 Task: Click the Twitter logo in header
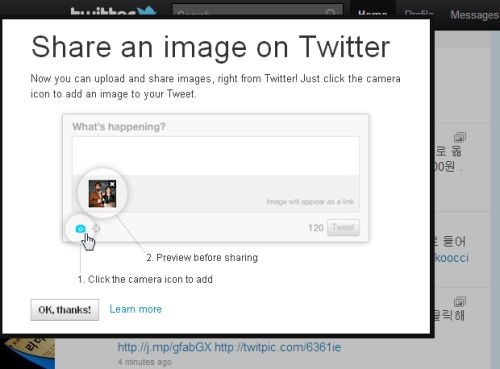pos(113,12)
